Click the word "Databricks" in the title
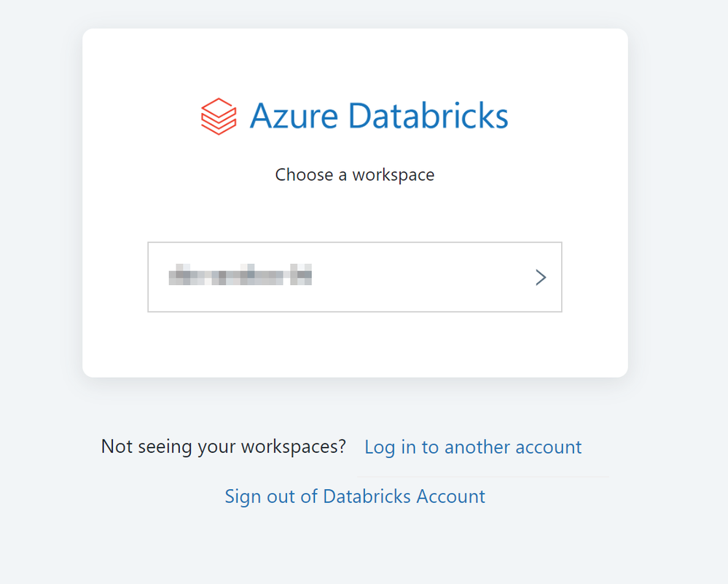 tap(428, 116)
